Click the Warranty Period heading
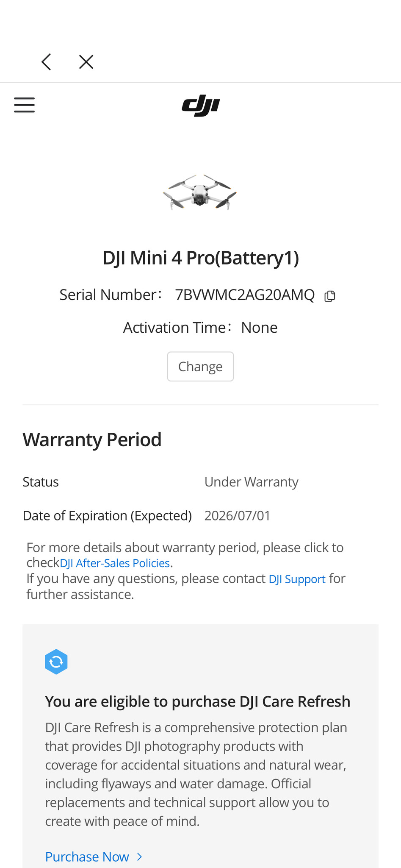Viewport: 401px width, 868px height. point(92,440)
